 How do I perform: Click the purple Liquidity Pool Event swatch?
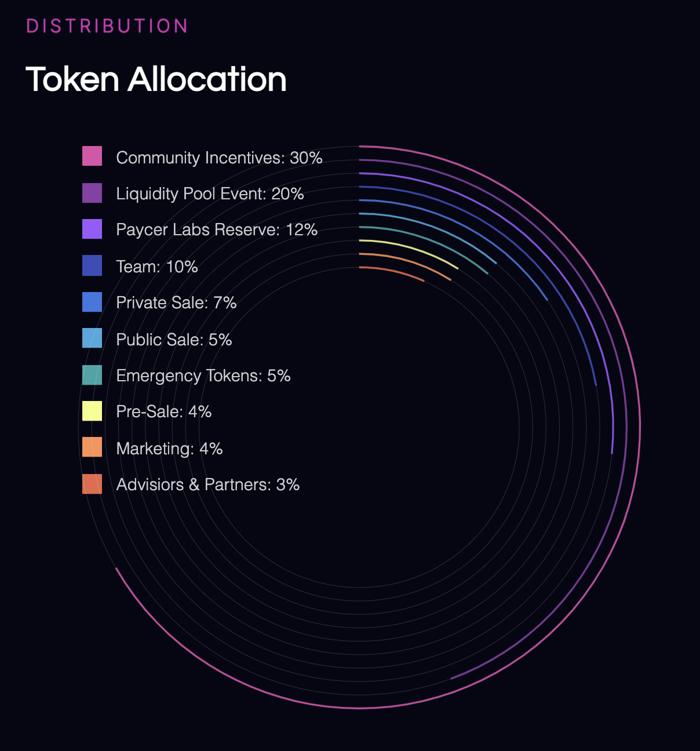tap(92, 193)
